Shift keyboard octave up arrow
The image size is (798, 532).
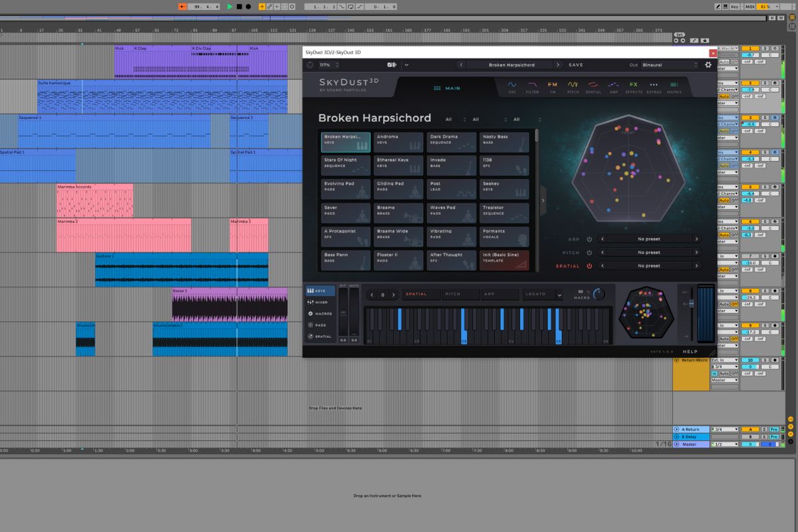[x=394, y=295]
